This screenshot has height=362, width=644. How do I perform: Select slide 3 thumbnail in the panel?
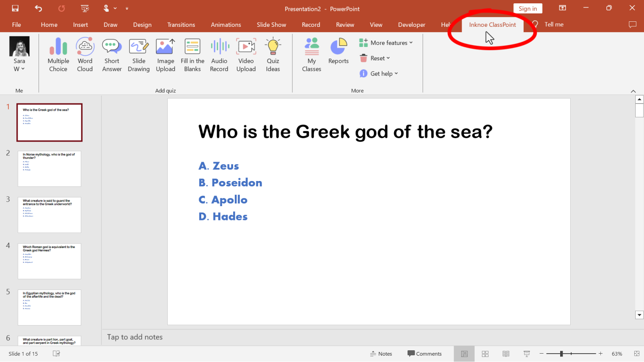click(x=49, y=215)
